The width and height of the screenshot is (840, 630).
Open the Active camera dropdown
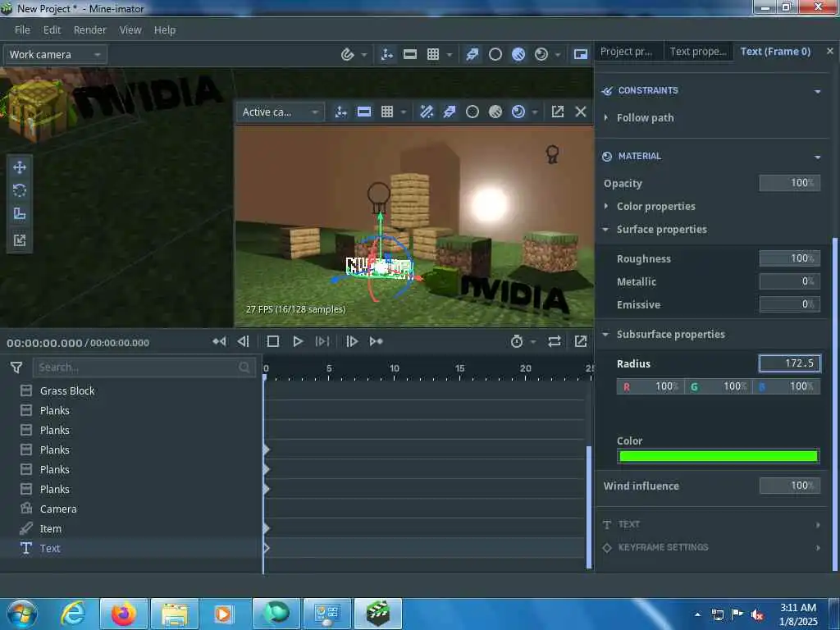281,112
